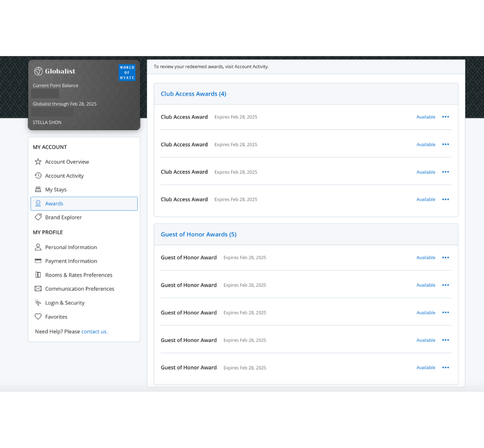This screenshot has width=484, height=448.
Task: Click the fifth 'Guest of Honor Award' row title
Action: 189,367
